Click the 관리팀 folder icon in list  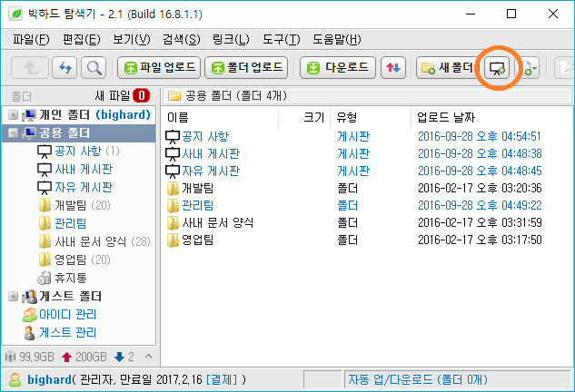[x=173, y=206]
